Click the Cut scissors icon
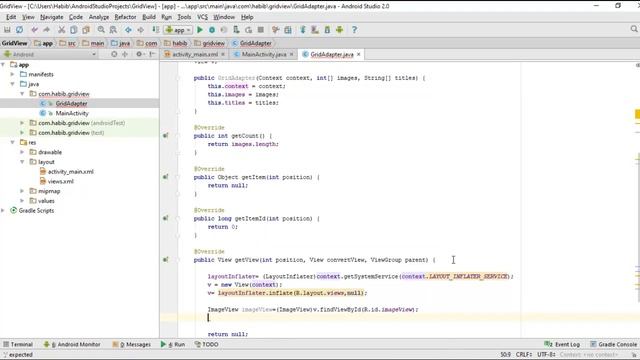 coord(61,30)
